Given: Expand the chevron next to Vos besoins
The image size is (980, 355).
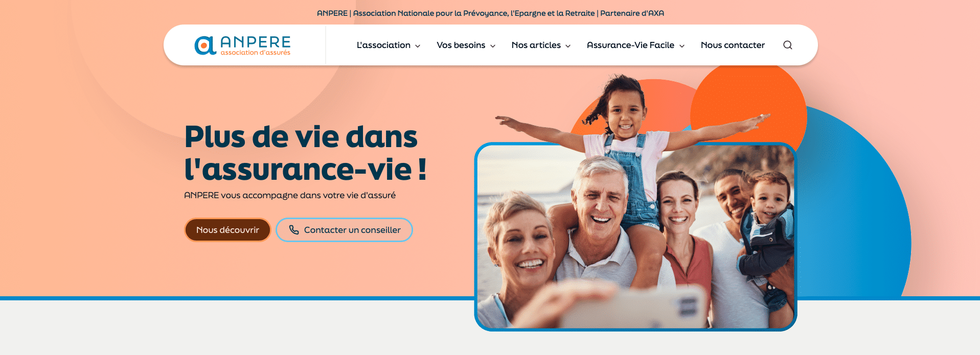Looking at the screenshot, I should coord(493,46).
